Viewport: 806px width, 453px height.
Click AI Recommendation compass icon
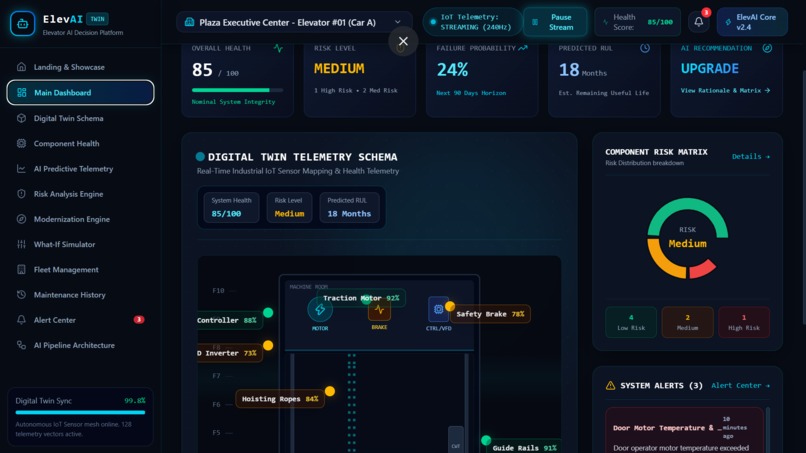767,48
